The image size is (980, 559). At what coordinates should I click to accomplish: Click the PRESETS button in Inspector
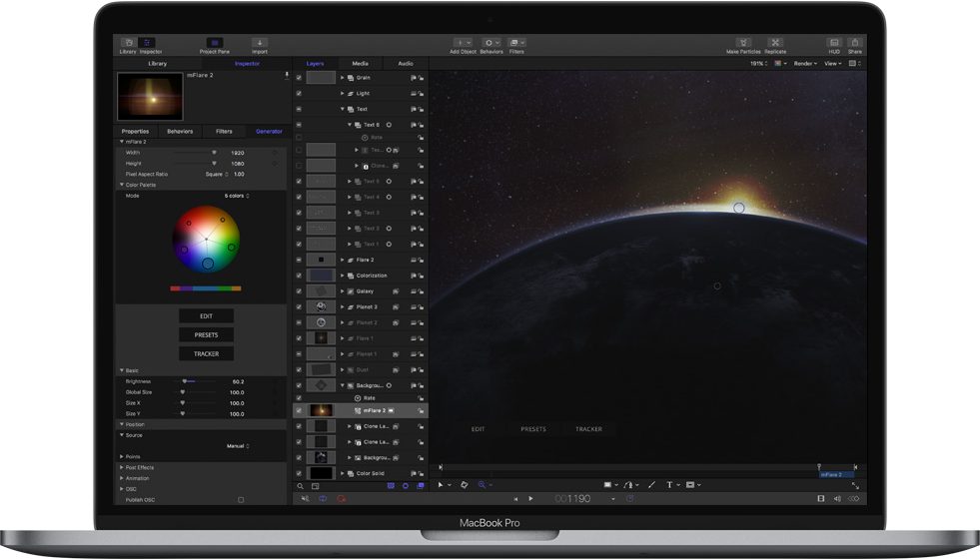pos(206,334)
